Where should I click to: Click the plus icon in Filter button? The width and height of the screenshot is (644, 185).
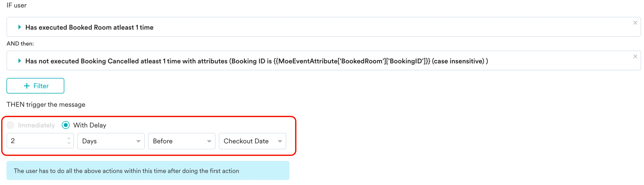pyautogui.click(x=27, y=86)
